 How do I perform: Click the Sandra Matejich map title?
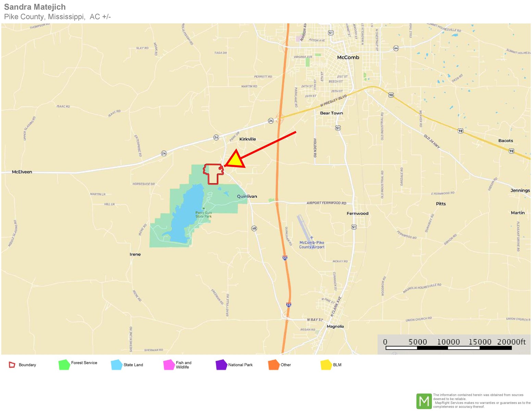click(35, 7)
